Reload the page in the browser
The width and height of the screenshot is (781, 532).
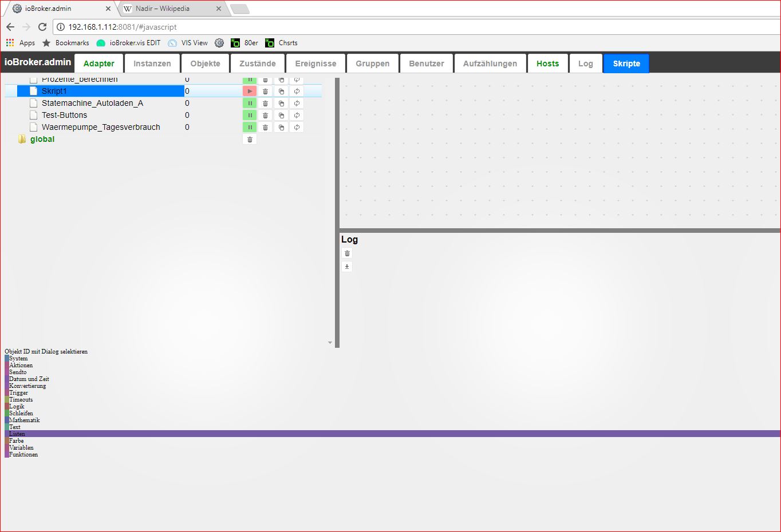coord(42,27)
